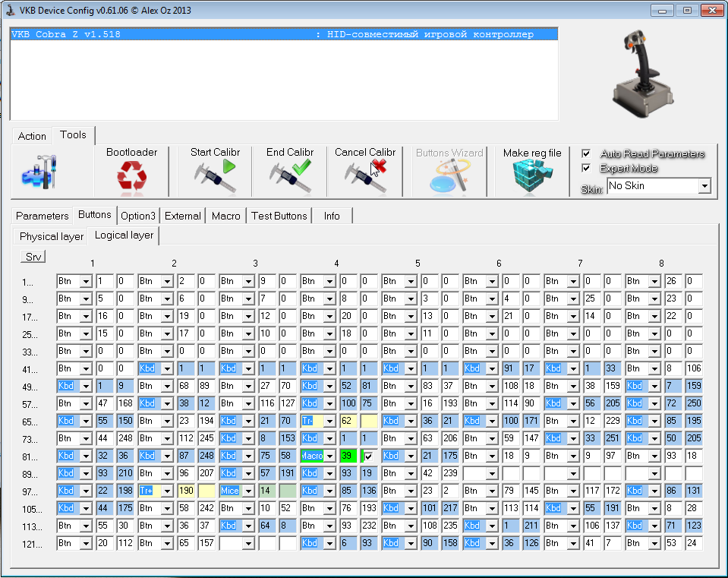Expand the green Macro type dropdown
Viewport: 728px width, 578px height.
[x=329, y=456]
